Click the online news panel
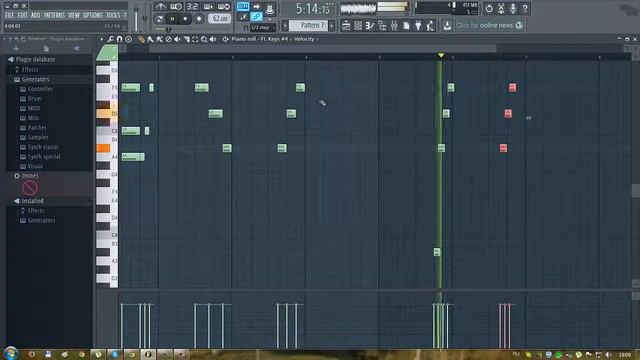Viewport: 640px width, 360px height. pos(489,25)
